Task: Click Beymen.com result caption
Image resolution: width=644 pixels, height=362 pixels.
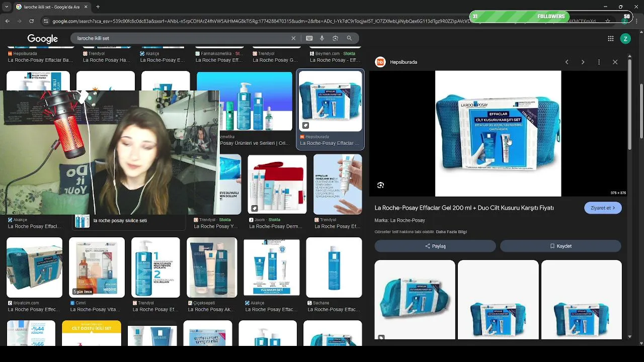Action: click(335, 57)
